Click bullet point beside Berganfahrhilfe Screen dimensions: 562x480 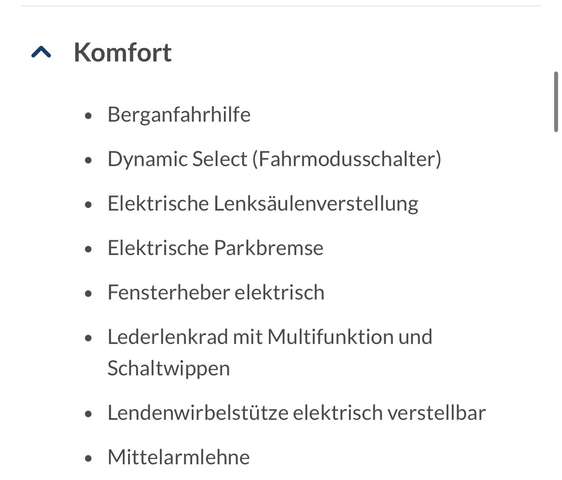[x=89, y=115]
